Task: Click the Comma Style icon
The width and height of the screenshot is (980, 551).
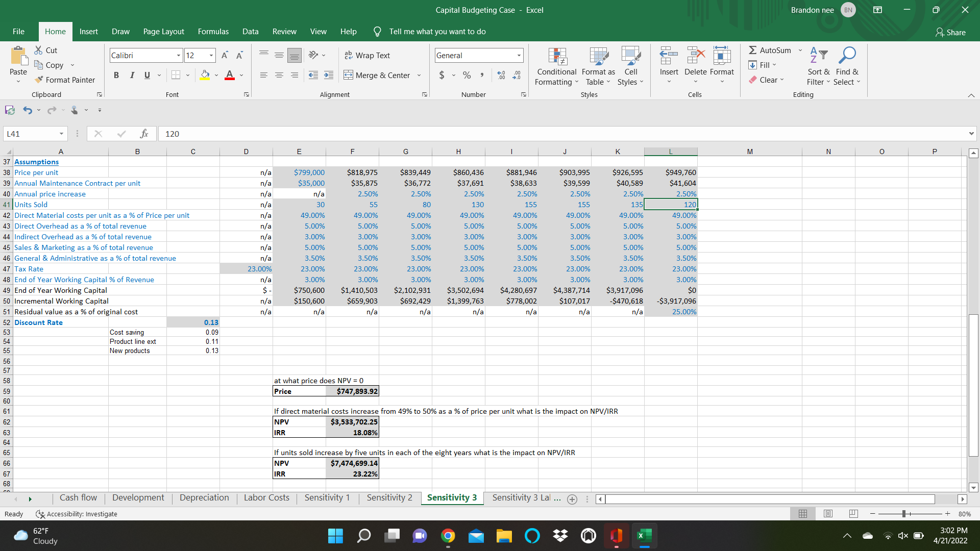Action: tap(482, 75)
